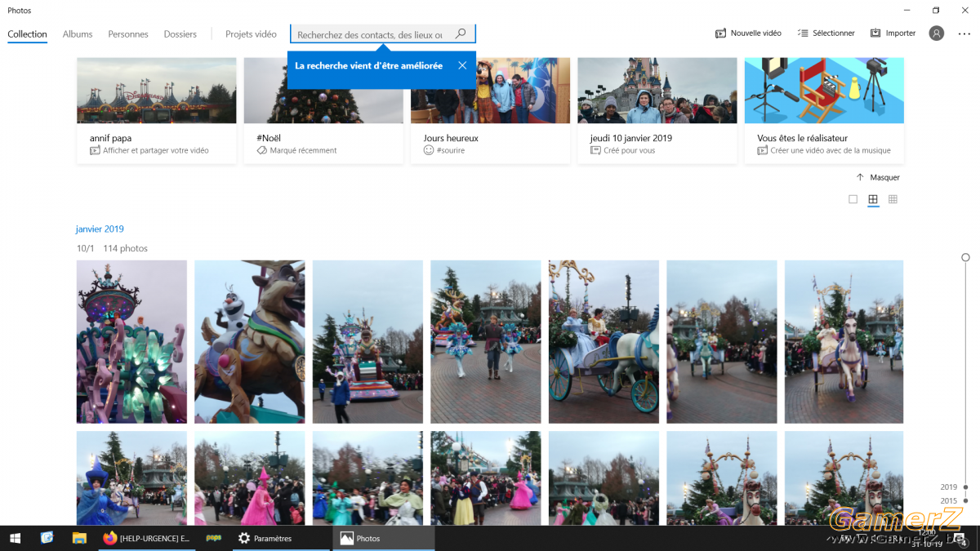Screen dimensions: 980x551
Task: Click Créer une vidéo avec de la musique
Action: coord(831,150)
